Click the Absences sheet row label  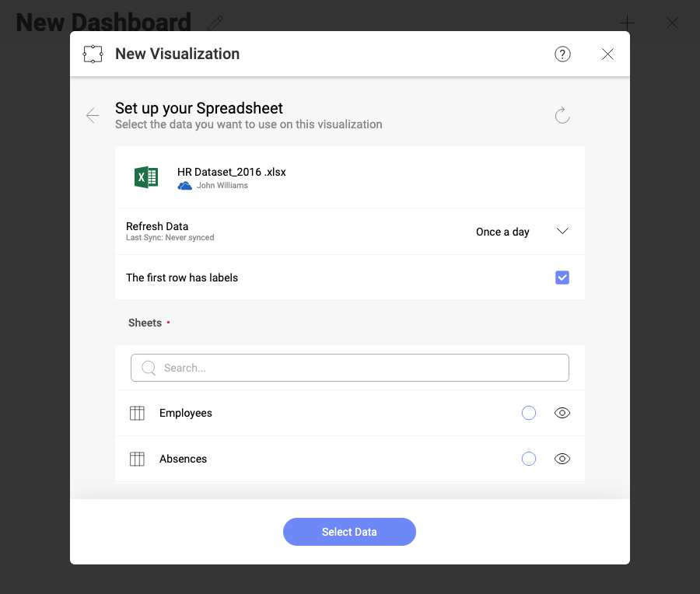(x=184, y=459)
